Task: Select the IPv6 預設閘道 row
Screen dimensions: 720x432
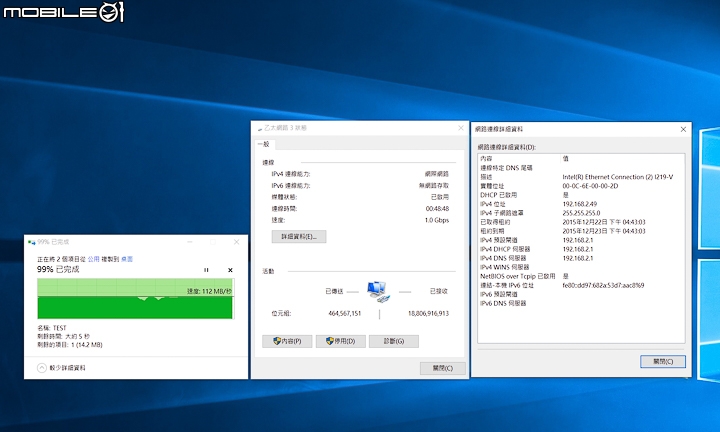Action: point(581,294)
